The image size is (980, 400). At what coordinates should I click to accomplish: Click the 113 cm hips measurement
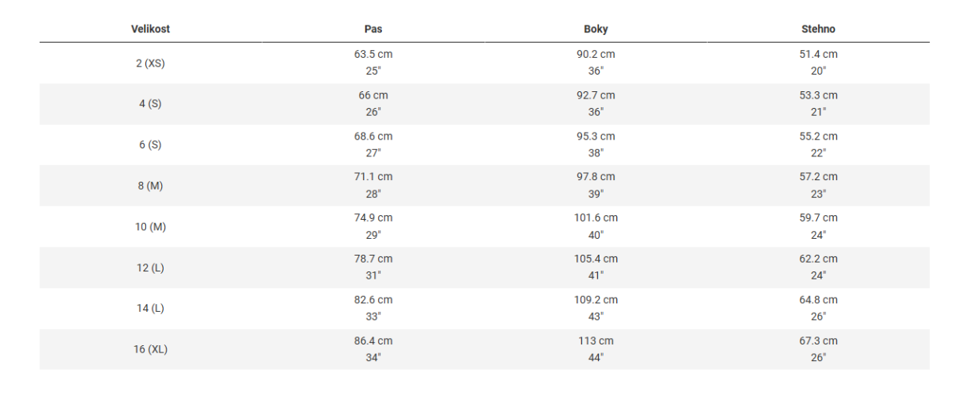596,341
